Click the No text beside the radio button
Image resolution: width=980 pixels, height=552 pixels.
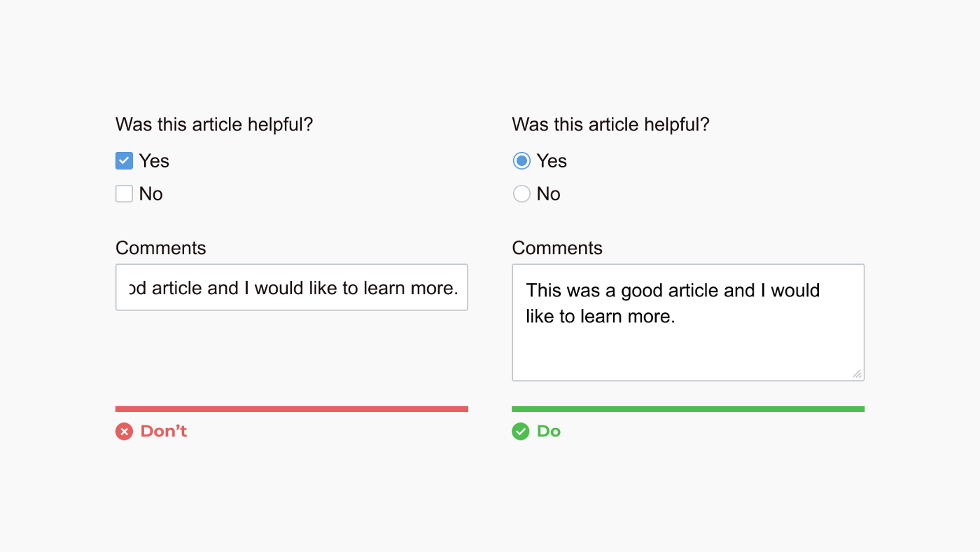[x=549, y=194]
